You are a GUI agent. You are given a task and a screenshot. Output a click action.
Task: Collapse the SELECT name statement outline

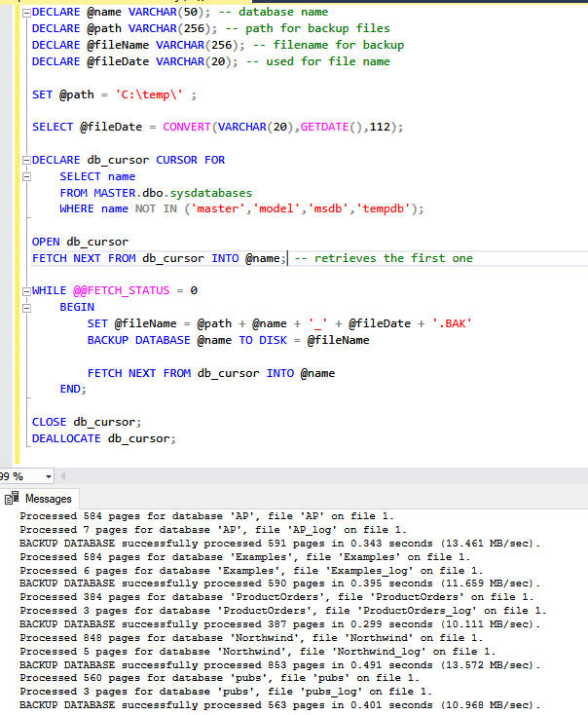(27, 177)
